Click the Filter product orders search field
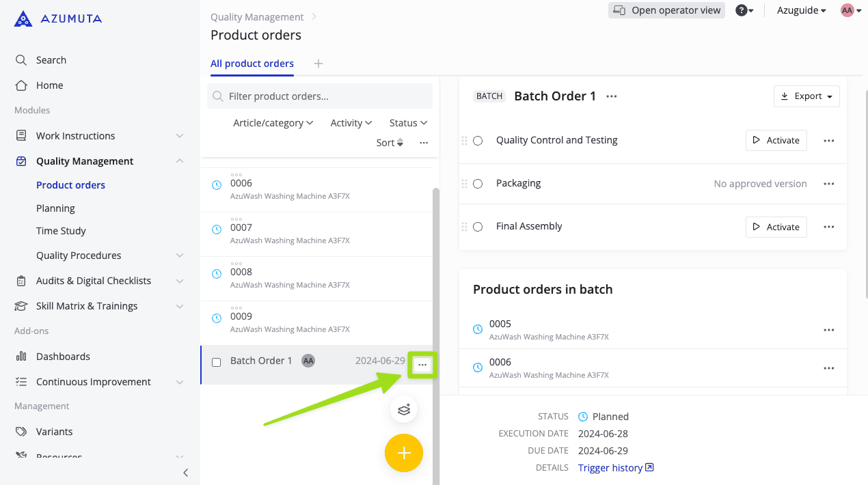The image size is (868, 485). (319, 96)
